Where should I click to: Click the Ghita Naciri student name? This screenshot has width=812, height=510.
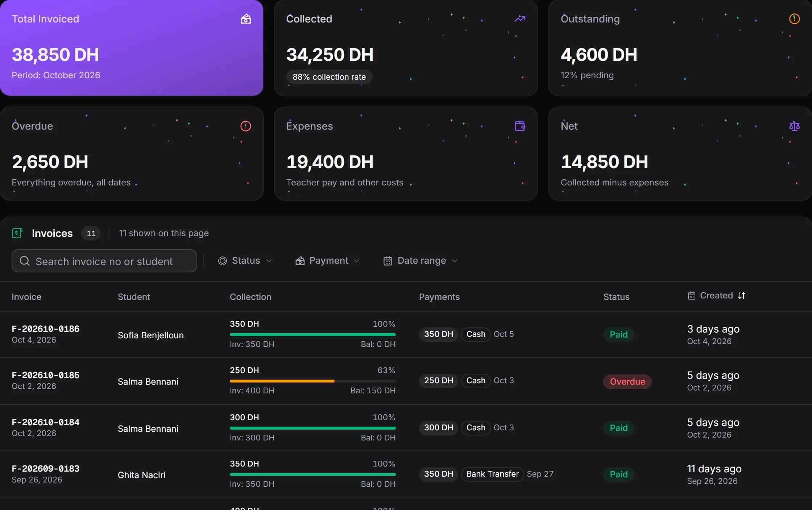point(142,475)
